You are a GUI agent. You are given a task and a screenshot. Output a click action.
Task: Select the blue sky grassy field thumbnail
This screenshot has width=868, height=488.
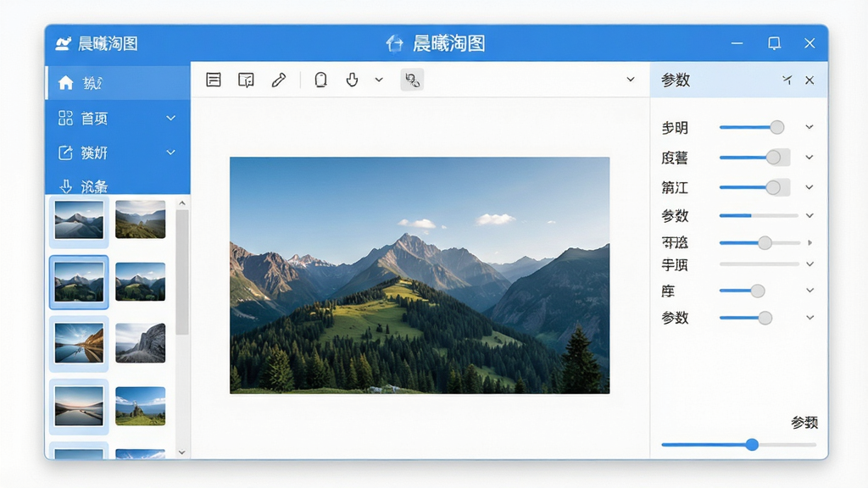click(x=140, y=406)
